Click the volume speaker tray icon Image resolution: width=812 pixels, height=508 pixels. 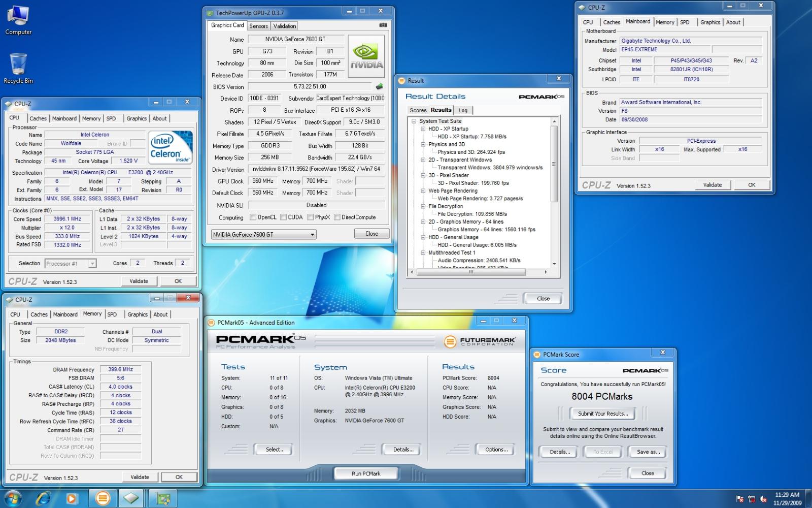(x=763, y=499)
